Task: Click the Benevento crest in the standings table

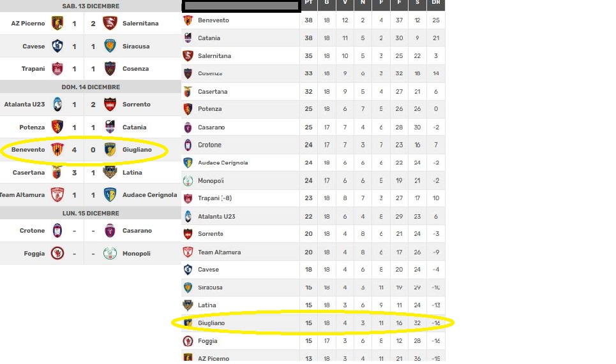Action: click(188, 20)
